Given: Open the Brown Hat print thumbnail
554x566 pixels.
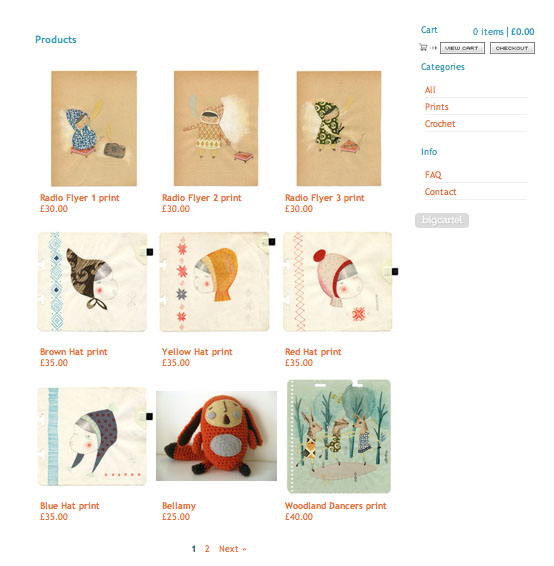Looking at the screenshot, I should click(x=92, y=282).
